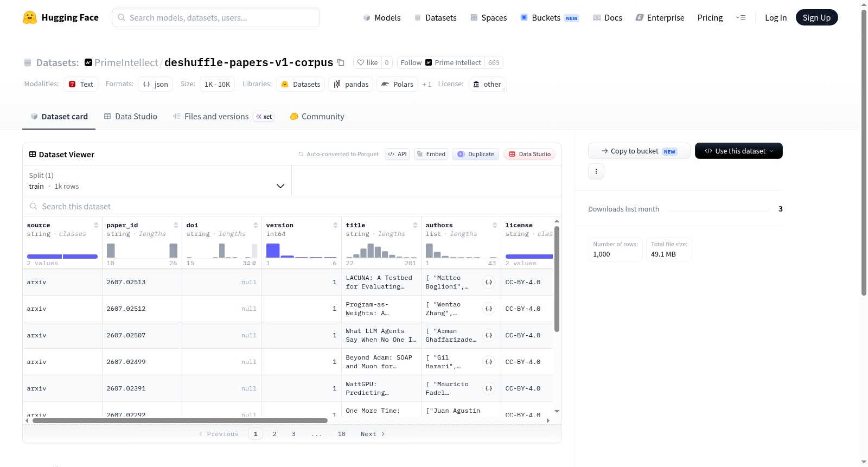Open Buckets in the navigation
The height and width of the screenshot is (467, 868).
(550, 17)
